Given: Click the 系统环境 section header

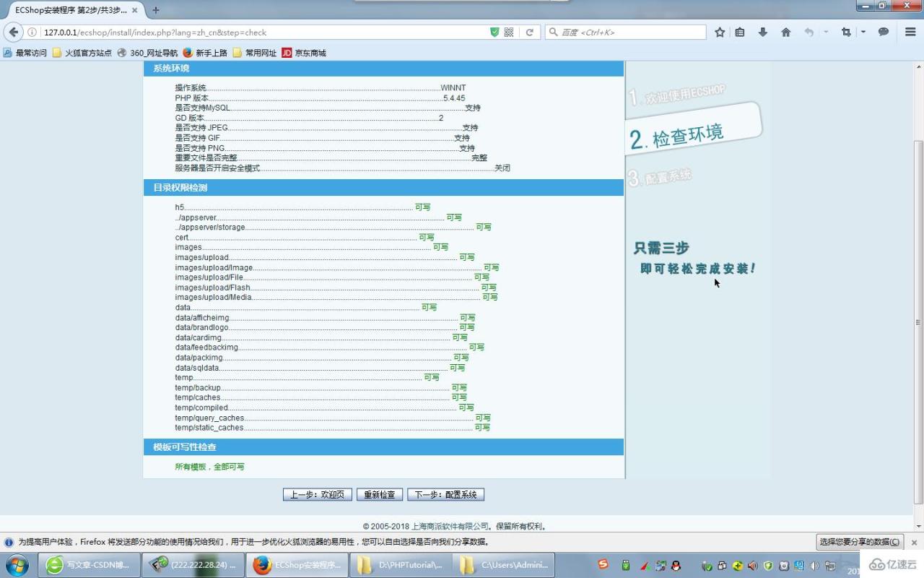Looking at the screenshot, I should [383, 68].
